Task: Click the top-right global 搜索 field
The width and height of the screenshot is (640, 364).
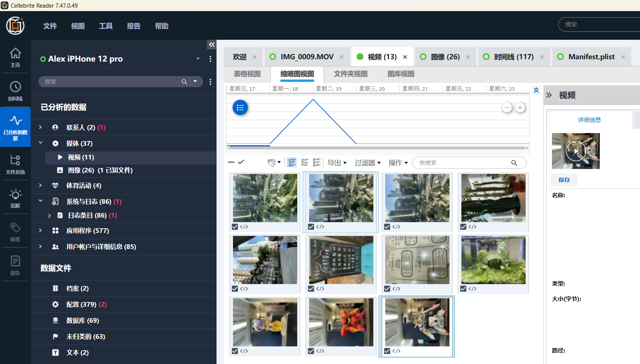Action: coord(599,24)
